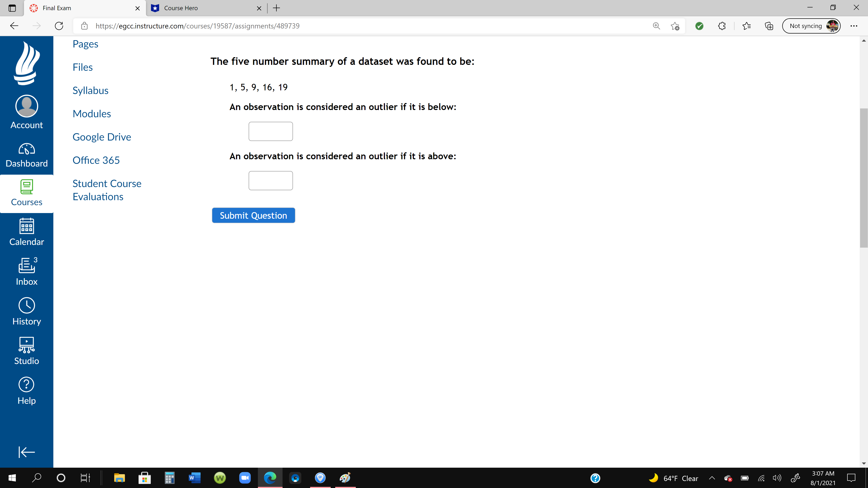
Task: Open the favorites list in Edge
Action: (747, 26)
